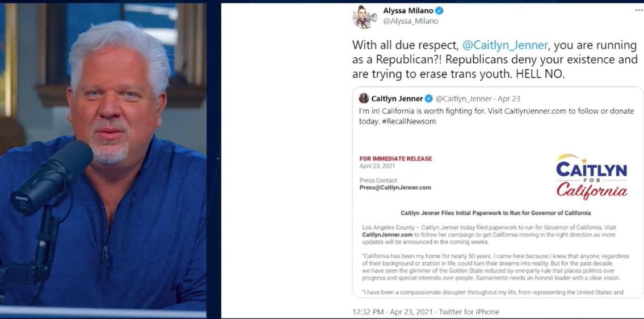Click the verified badge next to Caitlyn Jenner
The width and height of the screenshot is (644, 319).
pos(429,99)
